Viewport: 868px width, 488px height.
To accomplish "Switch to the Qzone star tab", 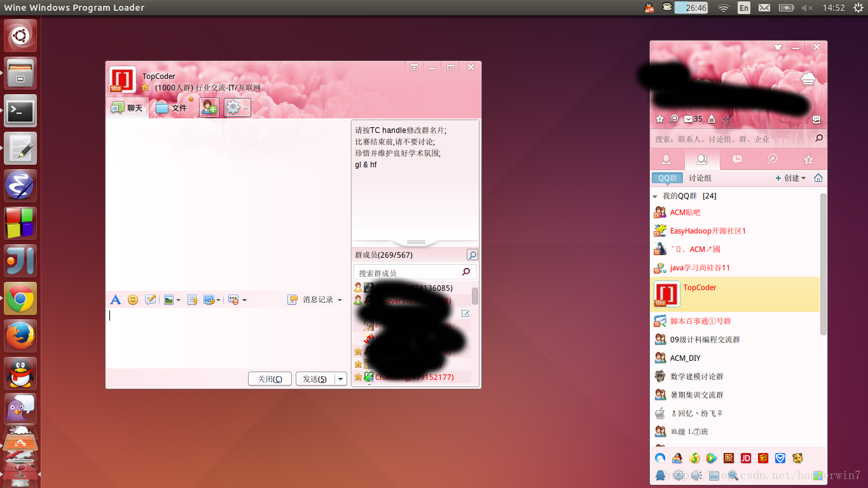I will point(809,159).
